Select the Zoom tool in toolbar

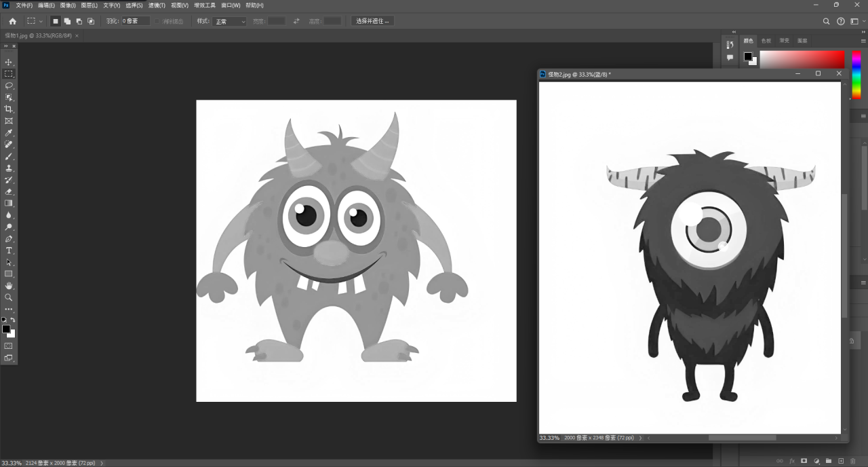click(9, 297)
